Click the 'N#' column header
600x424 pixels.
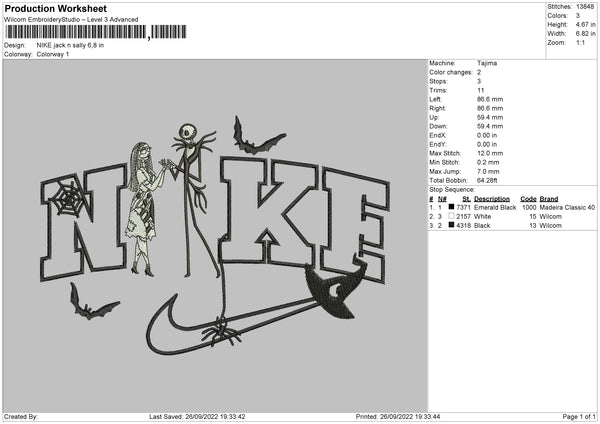[x=442, y=199]
